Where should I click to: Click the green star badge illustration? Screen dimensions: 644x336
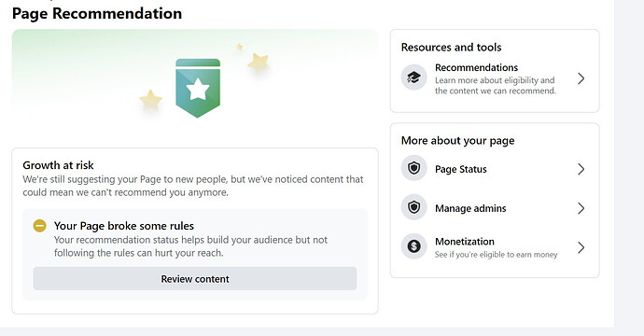point(198,88)
